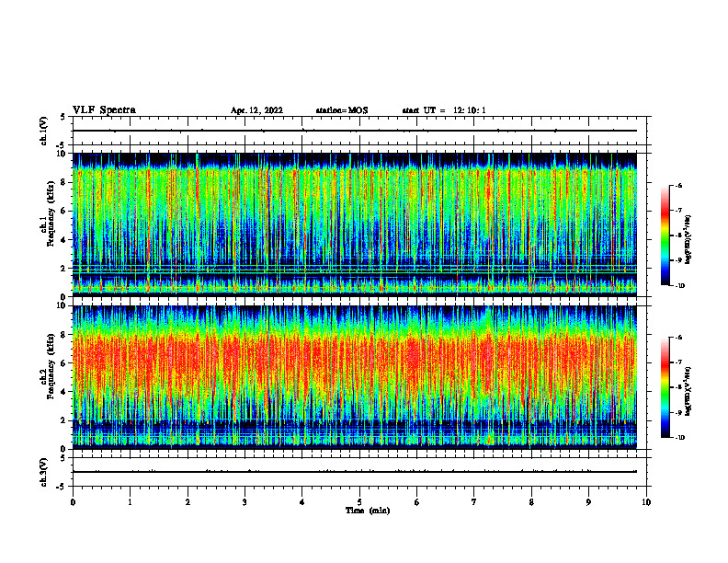Viewport: 728px width, 563px height.
Task: Click the "VLF Spectra" plot title
Action: coord(104,110)
